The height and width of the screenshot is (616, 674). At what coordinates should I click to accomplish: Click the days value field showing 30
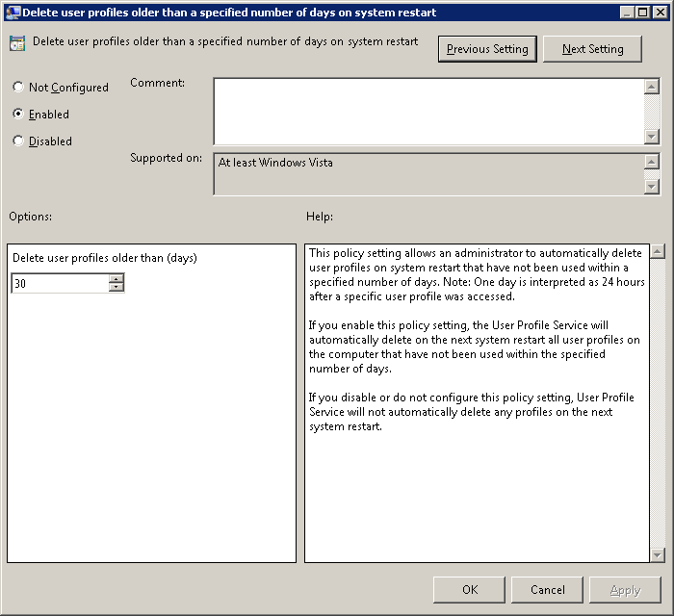pos(60,284)
